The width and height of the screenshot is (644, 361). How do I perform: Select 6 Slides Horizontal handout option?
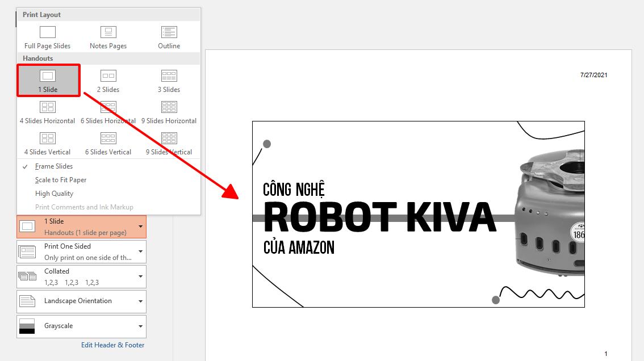(107, 112)
